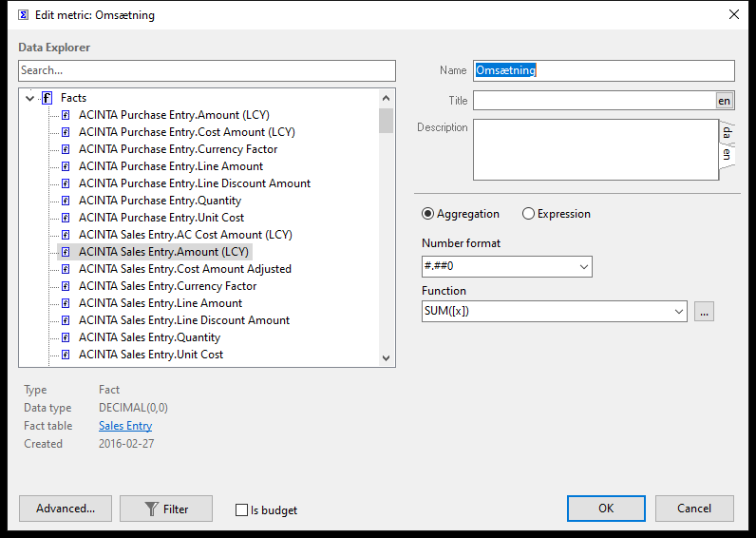The width and height of the screenshot is (756, 538).
Task: Click the Filter button
Action: click(x=166, y=509)
